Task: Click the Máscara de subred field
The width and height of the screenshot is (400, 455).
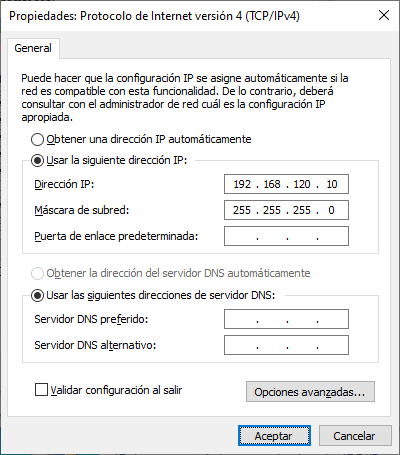Action: tap(286, 210)
